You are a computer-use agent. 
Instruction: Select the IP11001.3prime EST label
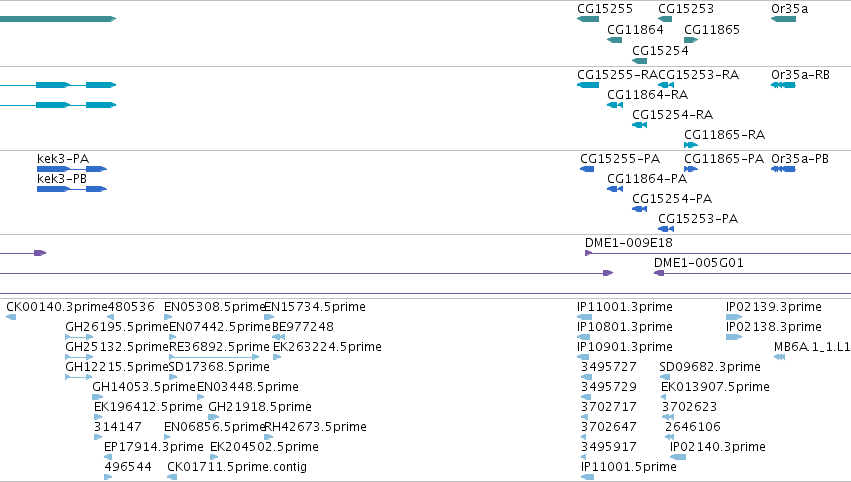pyautogui.click(x=625, y=307)
